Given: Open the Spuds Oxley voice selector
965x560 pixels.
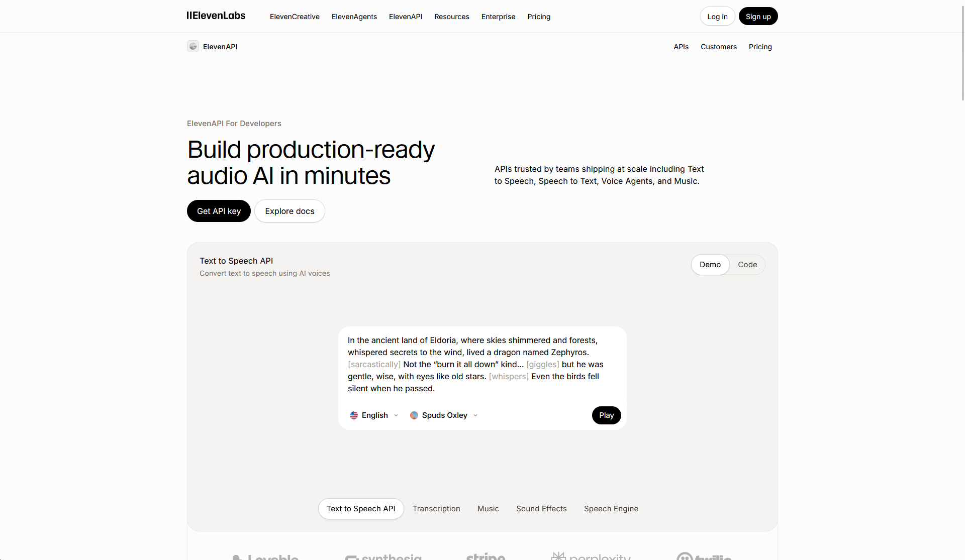Looking at the screenshot, I should point(444,415).
